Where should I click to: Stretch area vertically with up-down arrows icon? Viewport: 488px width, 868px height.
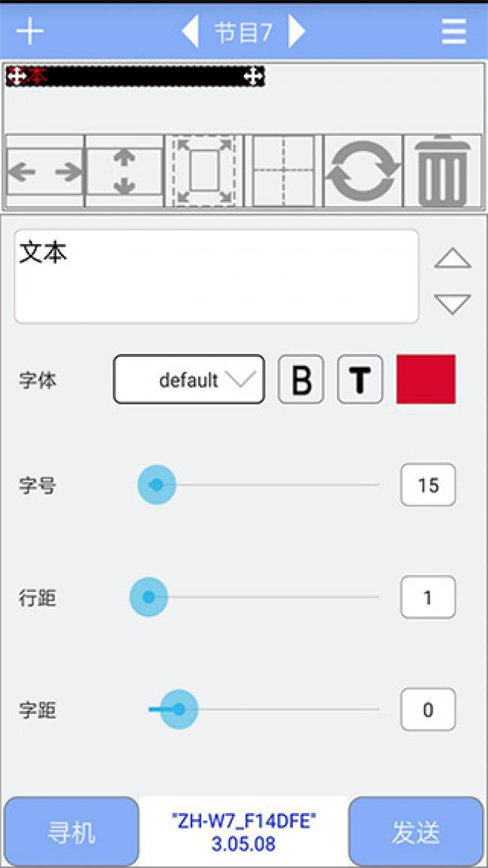[x=125, y=171]
